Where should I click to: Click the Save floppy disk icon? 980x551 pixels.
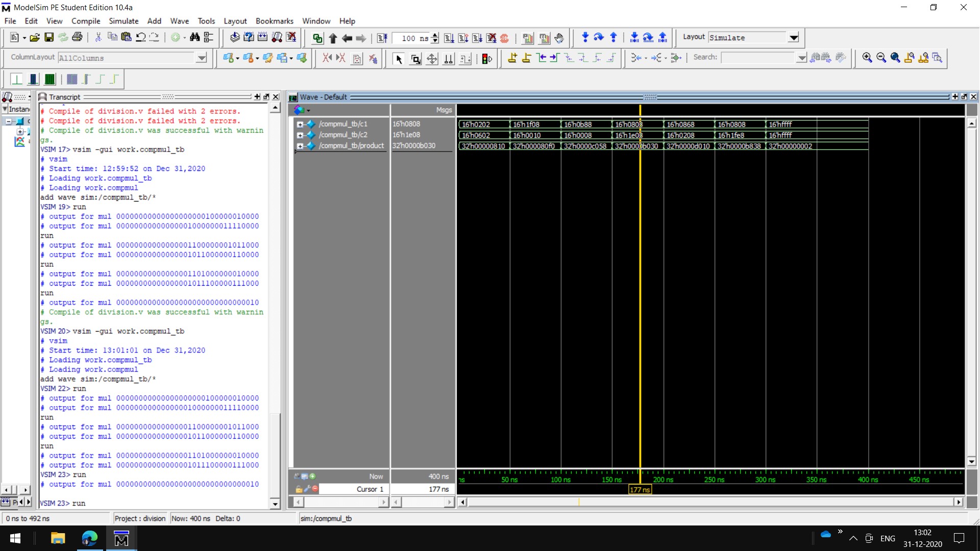(x=49, y=38)
